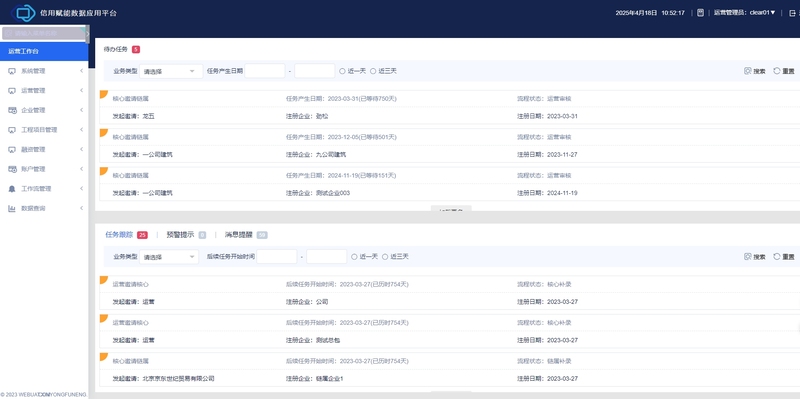Click 搜索 button in the 待办任务 filter
The image size is (800, 399).
tap(755, 71)
